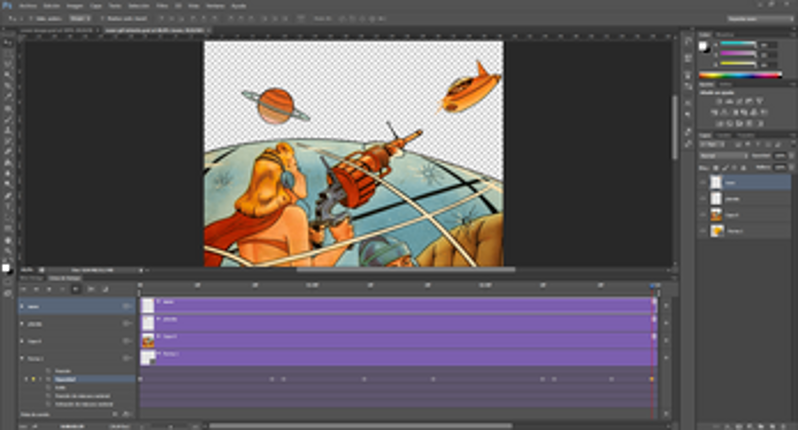Add an Opacidad keyframe at the playhead
Image resolution: width=798 pixels, height=430 pixels.
coord(34,379)
